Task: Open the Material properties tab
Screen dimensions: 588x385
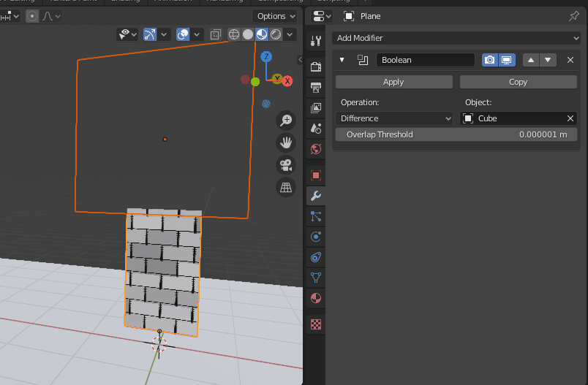Action: click(x=316, y=298)
